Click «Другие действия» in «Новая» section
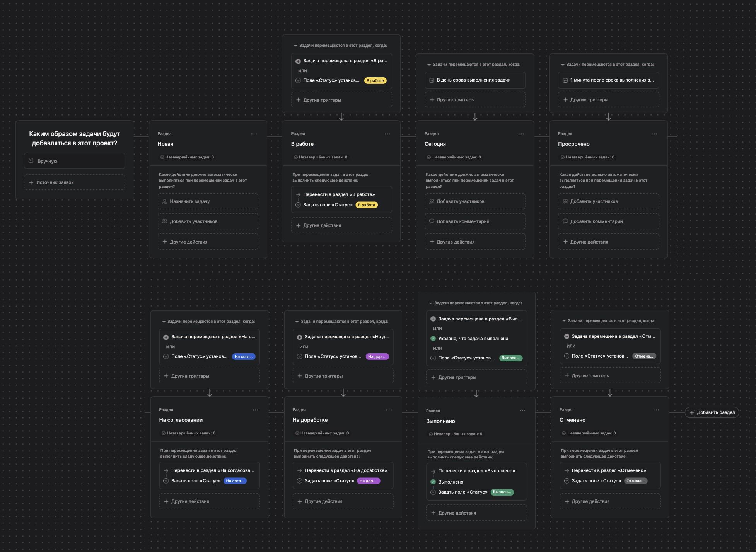Image resolution: width=756 pixels, height=552 pixels. [208, 242]
